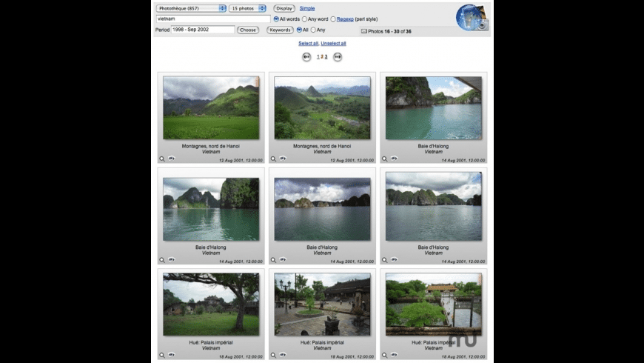Magnify the Baie d'Halong photo with dark storm clouds
This screenshot has width=644, height=363.
tap(273, 260)
